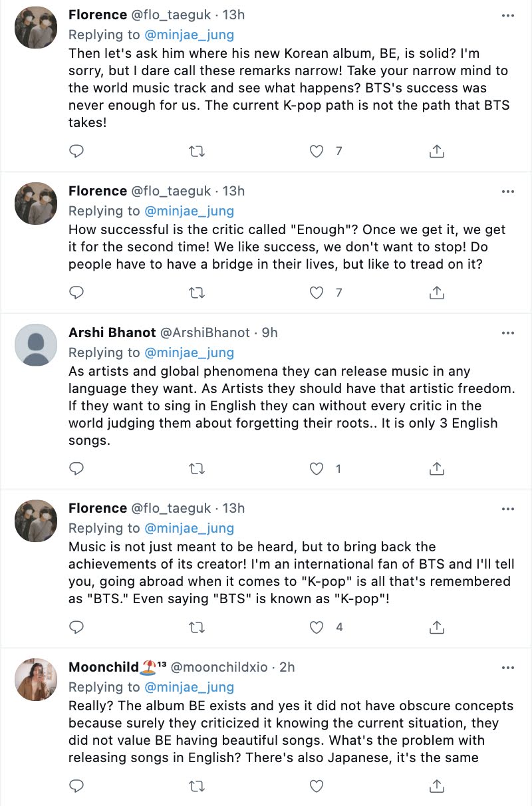Open Arshi Bhanot's 9h tweet timestamp
The width and height of the screenshot is (532, 806).
270,333
